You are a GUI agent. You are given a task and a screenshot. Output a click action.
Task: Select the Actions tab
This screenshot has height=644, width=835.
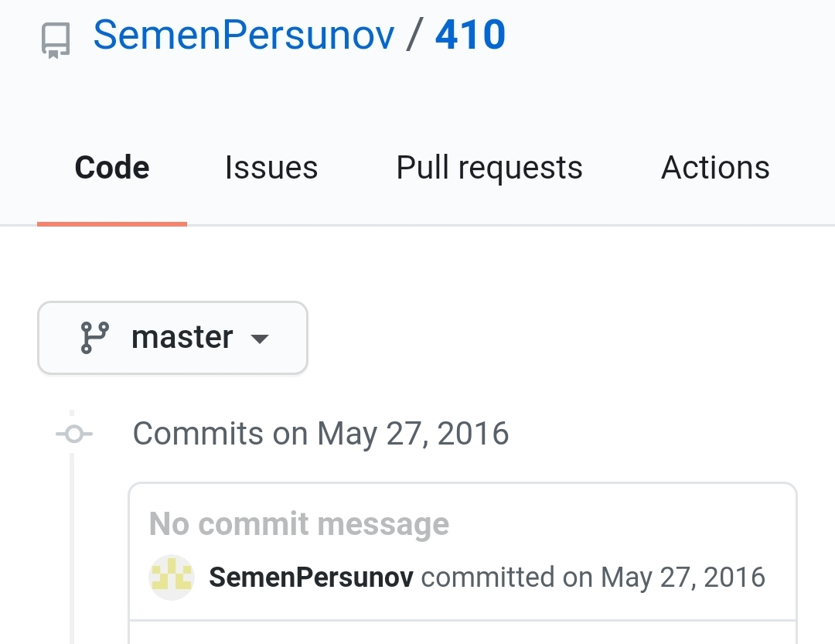coord(715,168)
